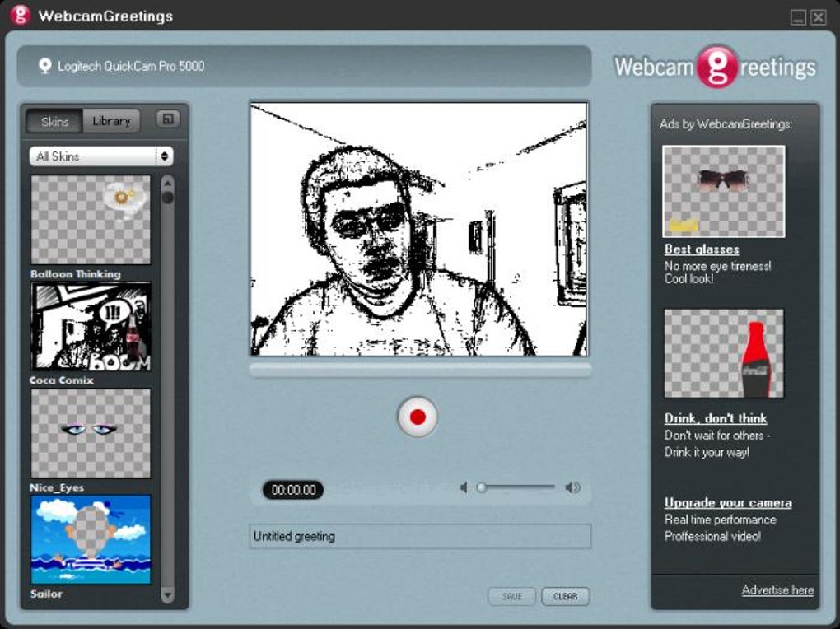Click the mute speaker icon

click(464, 487)
